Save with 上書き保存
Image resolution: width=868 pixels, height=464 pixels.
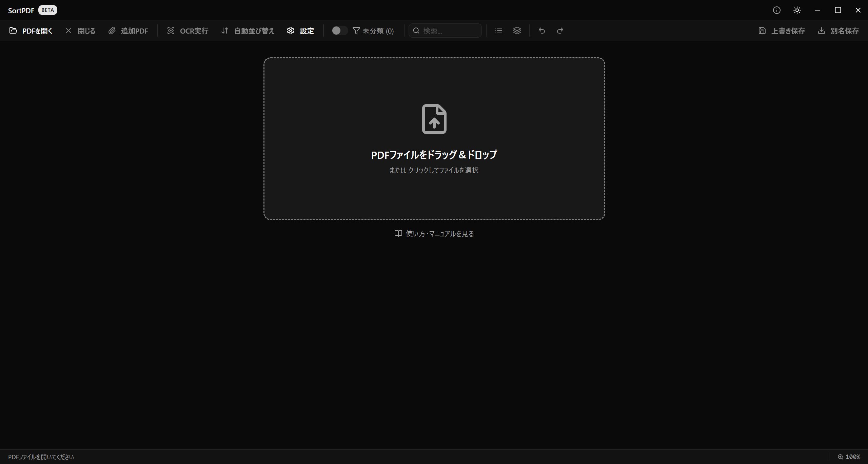click(x=782, y=31)
